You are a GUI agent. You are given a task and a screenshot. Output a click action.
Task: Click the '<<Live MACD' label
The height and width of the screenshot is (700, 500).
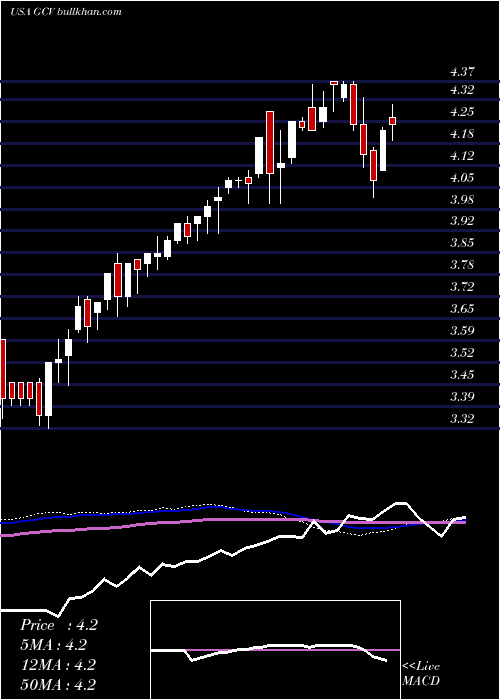(x=421, y=674)
